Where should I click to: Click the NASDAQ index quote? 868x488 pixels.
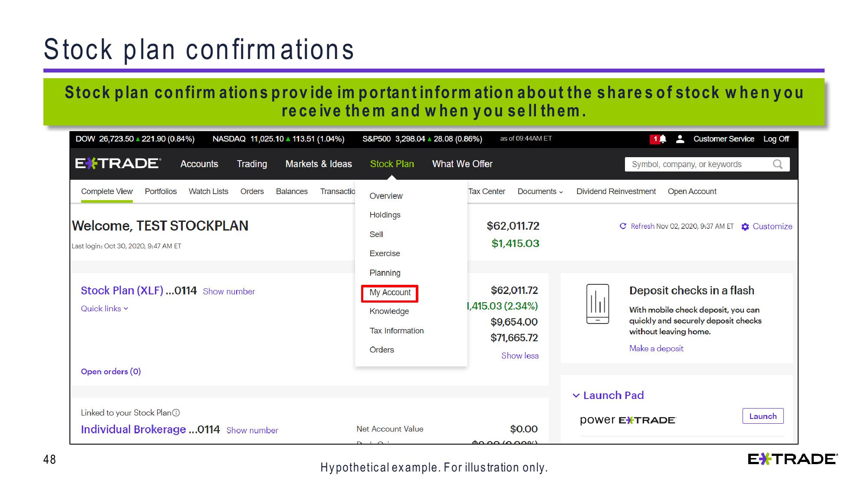pos(278,139)
